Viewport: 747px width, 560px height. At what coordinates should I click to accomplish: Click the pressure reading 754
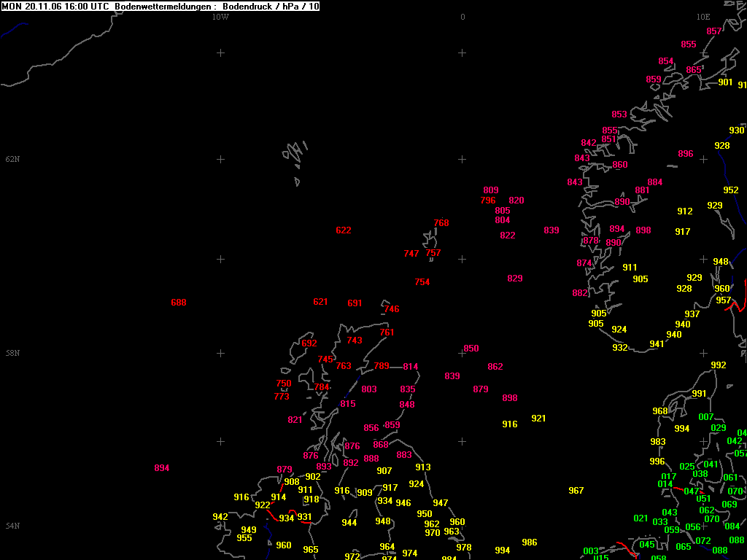point(422,282)
